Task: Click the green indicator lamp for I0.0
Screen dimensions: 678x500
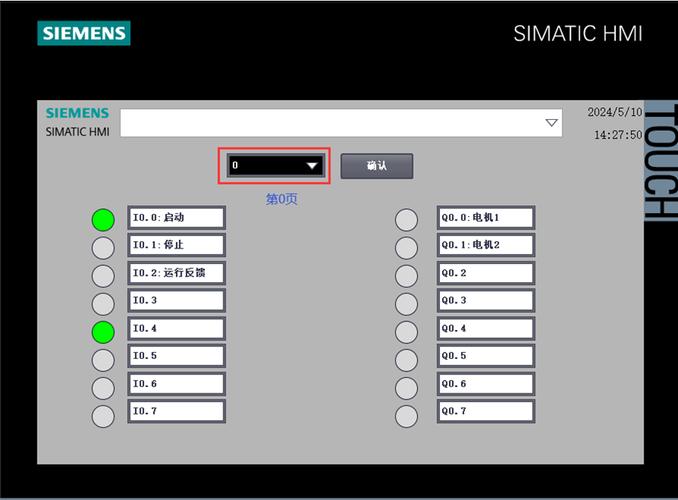Action: click(103, 220)
